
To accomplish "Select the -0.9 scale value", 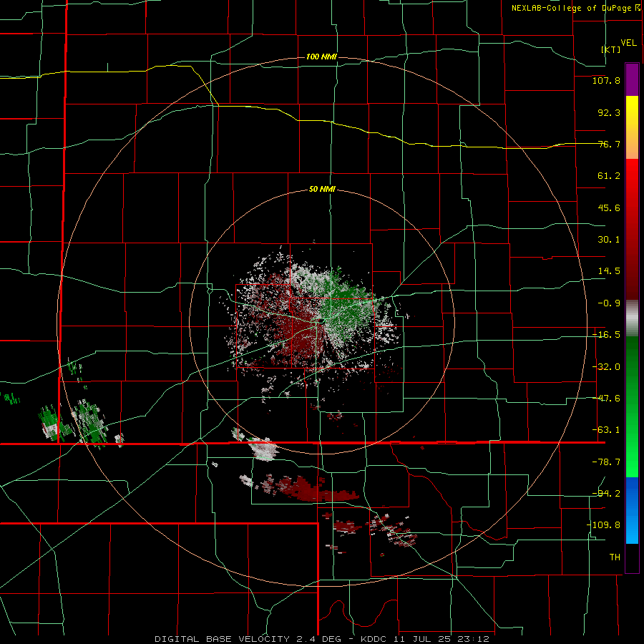I will (x=609, y=303).
